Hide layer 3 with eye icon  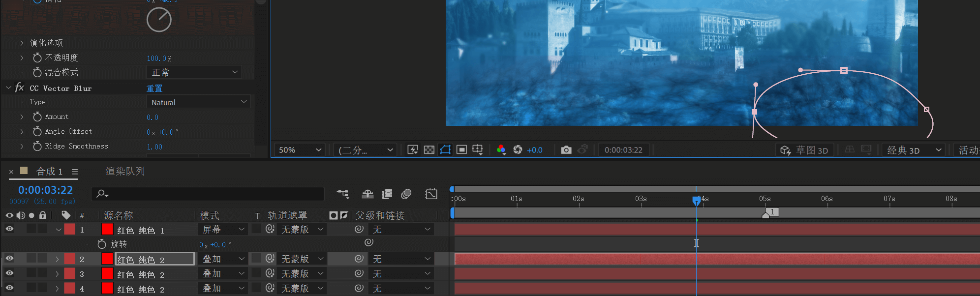click(x=9, y=273)
